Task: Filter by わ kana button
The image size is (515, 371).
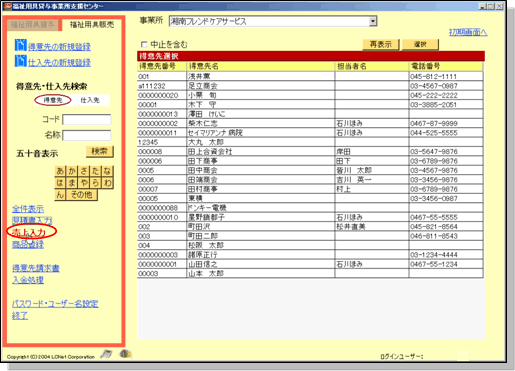Action: 107,183
